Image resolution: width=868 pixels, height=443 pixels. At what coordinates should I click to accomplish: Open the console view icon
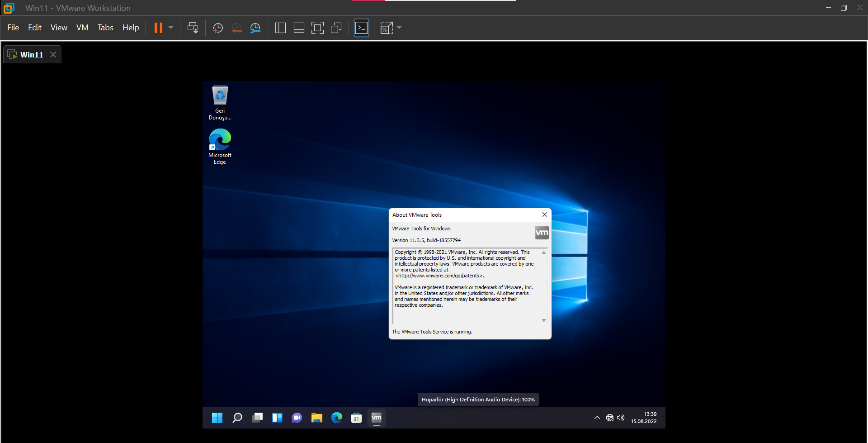point(361,28)
